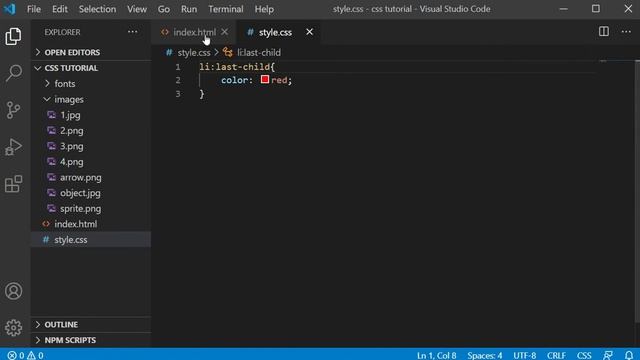Expand the NPM Scripts section
This screenshot has width=640, height=360.
tap(91, 340)
